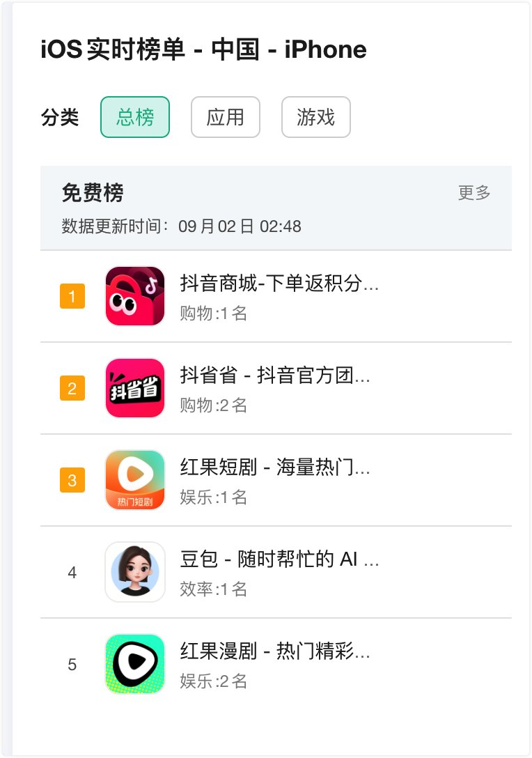Switch to the 游戏 category filter
This screenshot has height=758, width=532.
tap(316, 117)
